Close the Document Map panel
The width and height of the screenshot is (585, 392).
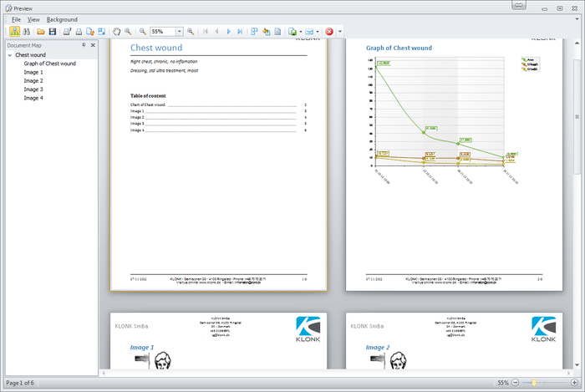(93, 45)
